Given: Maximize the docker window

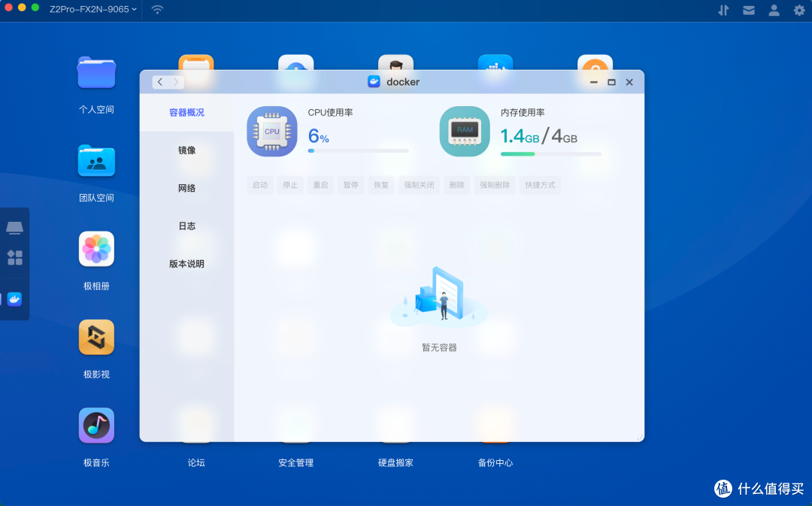Looking at the screenshot, I should tap(611, 82).
